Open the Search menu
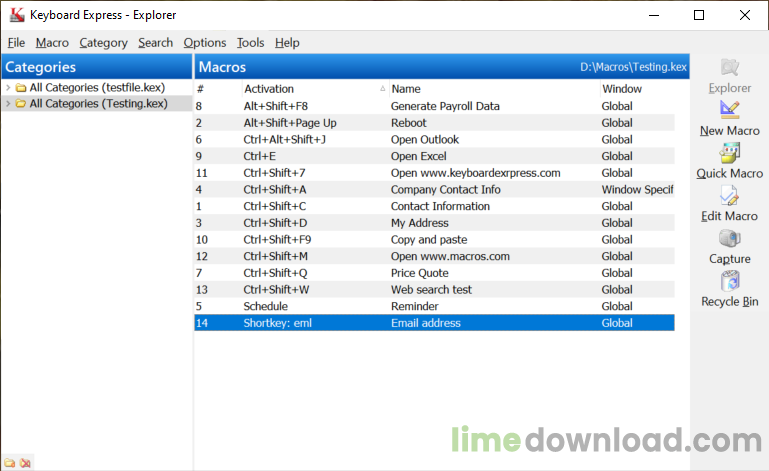769x471 pixels. (155, 43)
